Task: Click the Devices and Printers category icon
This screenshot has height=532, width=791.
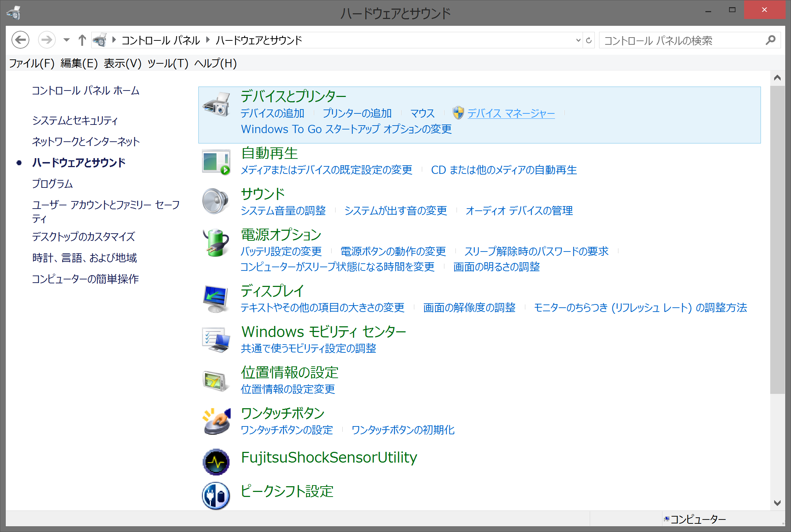Action: [216, 104]
